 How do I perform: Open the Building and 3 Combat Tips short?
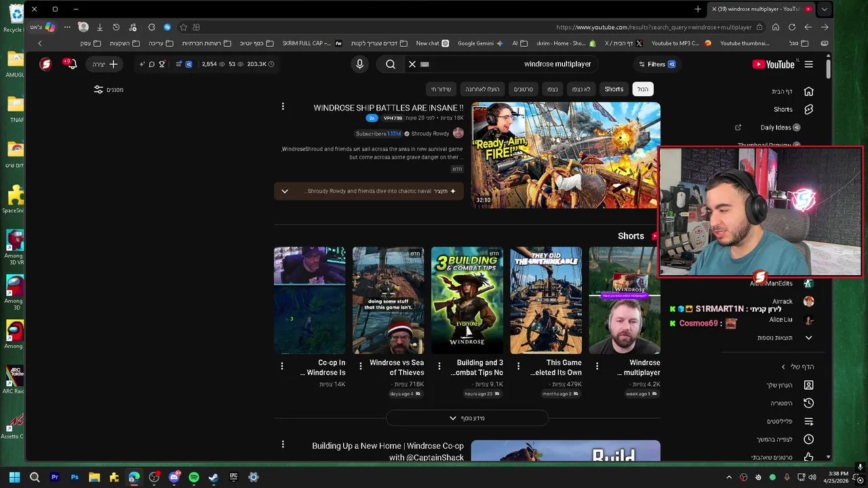[467, 300]
